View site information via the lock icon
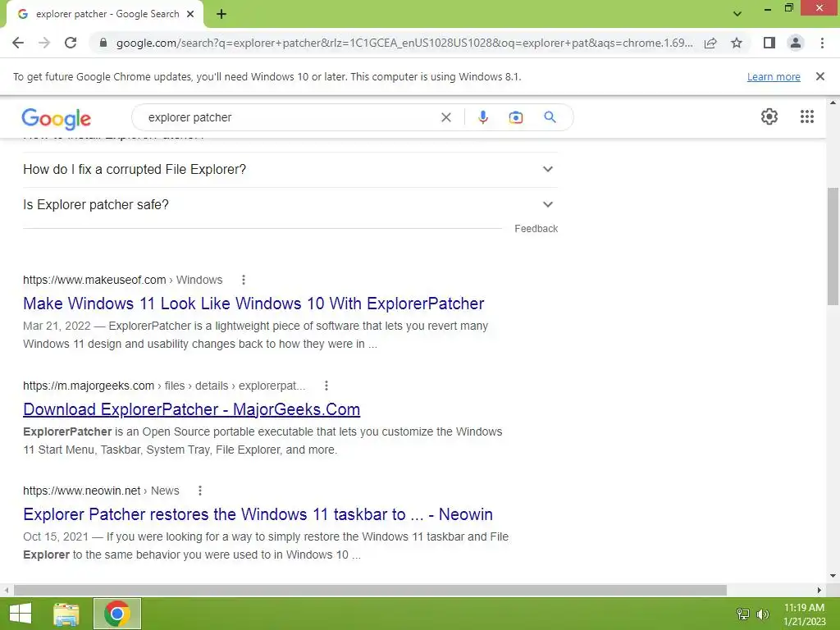 pyautogui.click(x=103, y=43)
